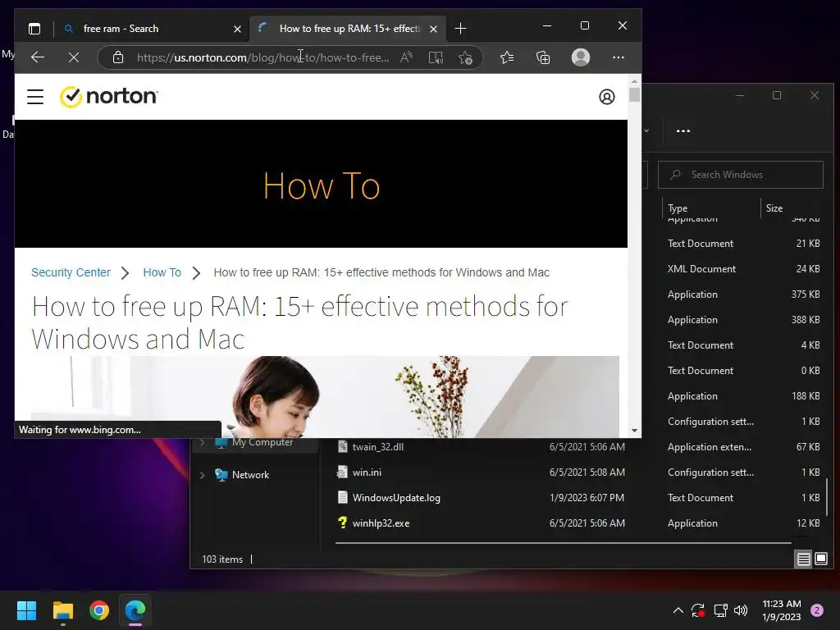Viewport: 840px width, 630px height.
Task: Open Microsoft Edge taskbar icon
Action: [x=135, y=610]
